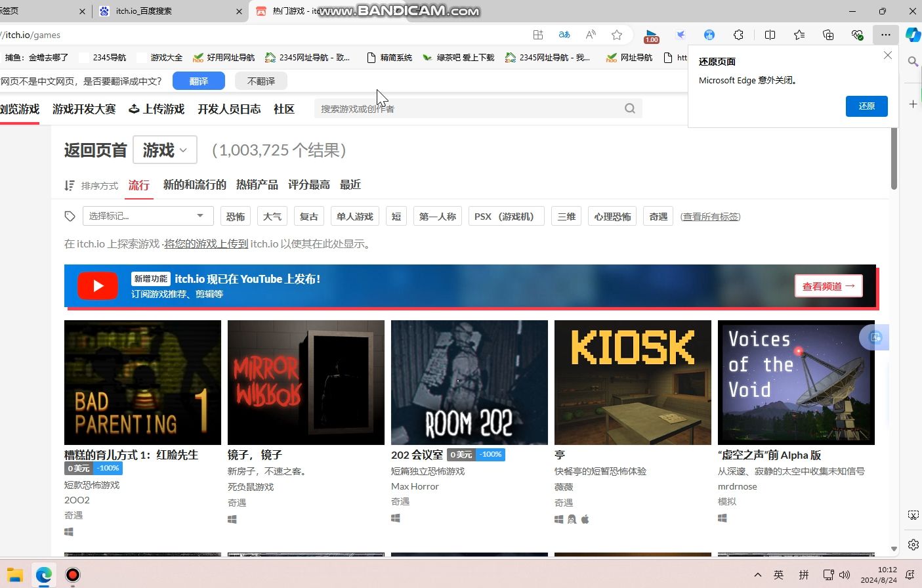Open the Mirror Mirror game thumbnail

tap(306, 383)
